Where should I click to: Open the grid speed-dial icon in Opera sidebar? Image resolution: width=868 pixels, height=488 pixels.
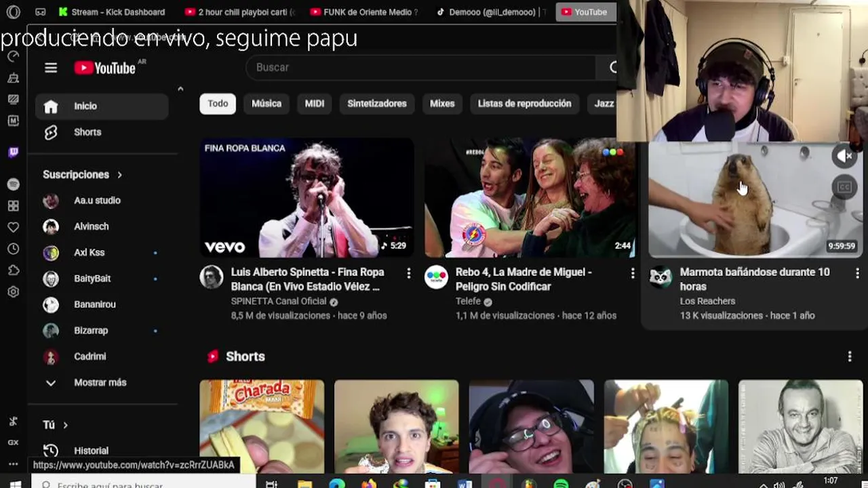(13, 205)
